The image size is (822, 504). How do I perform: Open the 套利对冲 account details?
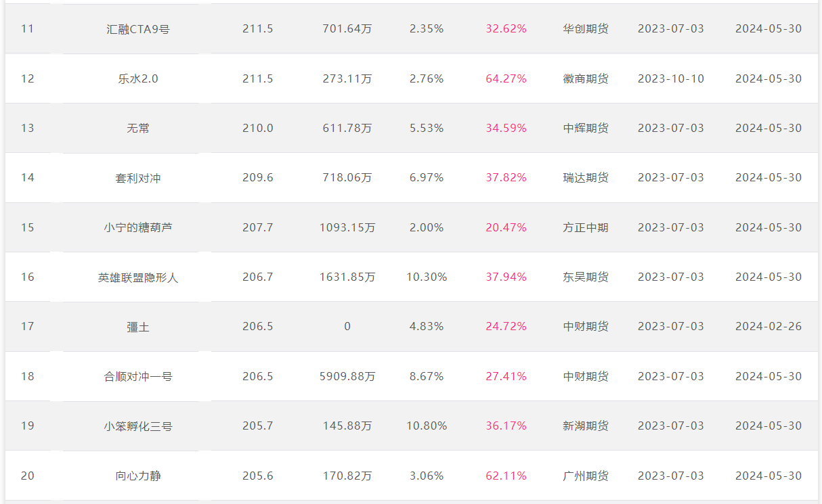[138, 177]
